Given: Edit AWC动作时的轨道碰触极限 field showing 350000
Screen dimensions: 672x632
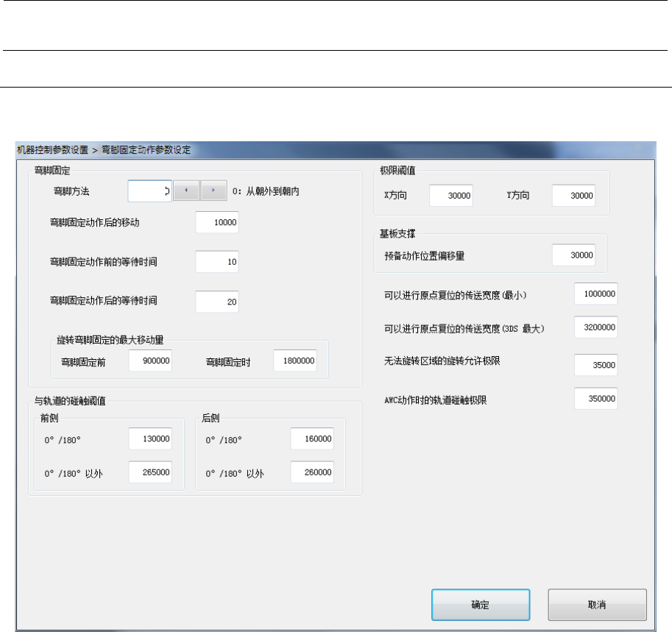Looking at the screenshot, I should (595, 399).
